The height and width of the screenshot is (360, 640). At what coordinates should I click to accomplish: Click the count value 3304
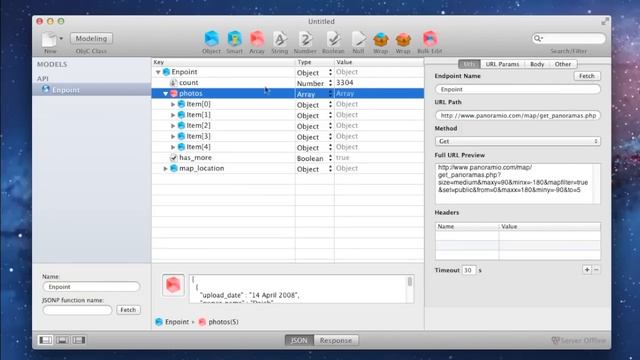click(x=345, y=82)
